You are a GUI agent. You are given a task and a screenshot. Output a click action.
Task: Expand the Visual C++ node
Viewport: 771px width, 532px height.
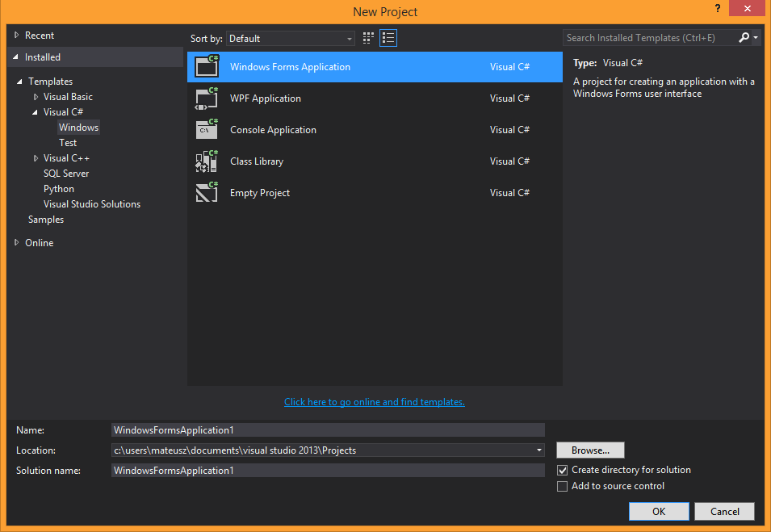coord(36,158)
